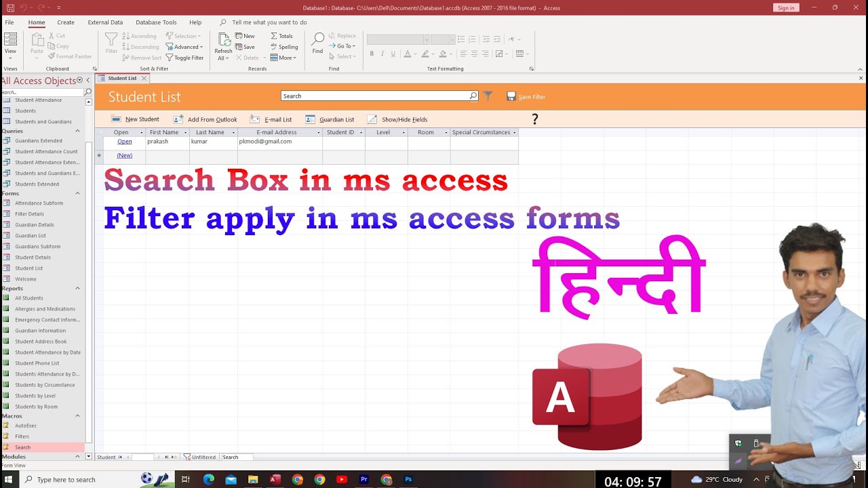This screenshot has width=868, height=488.
Task: Click the Save record icon in Records group
Action: [x=239, y=47]
